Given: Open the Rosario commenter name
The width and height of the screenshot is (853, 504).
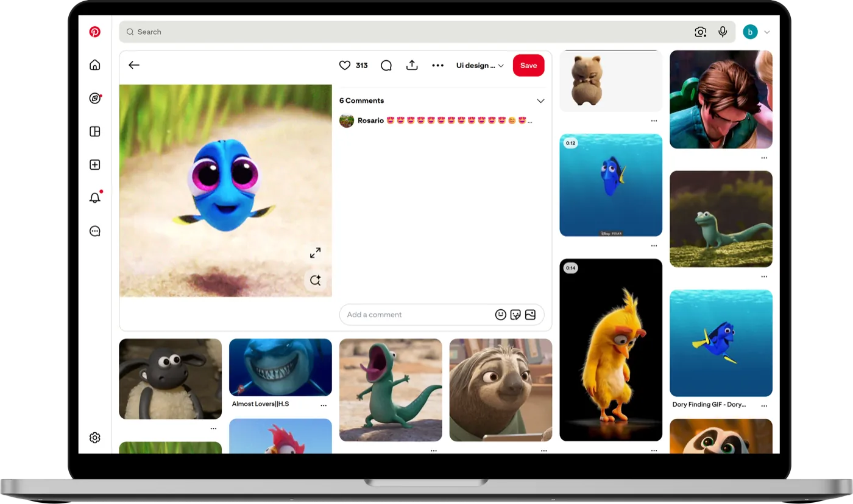Looking at the screenshot, I should point(370,121).
